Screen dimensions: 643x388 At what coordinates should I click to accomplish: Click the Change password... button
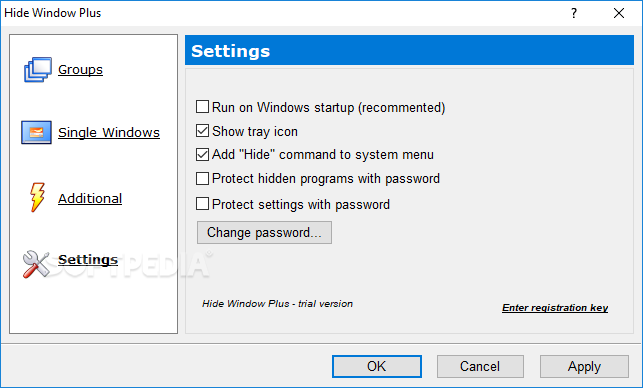[264, 233]
